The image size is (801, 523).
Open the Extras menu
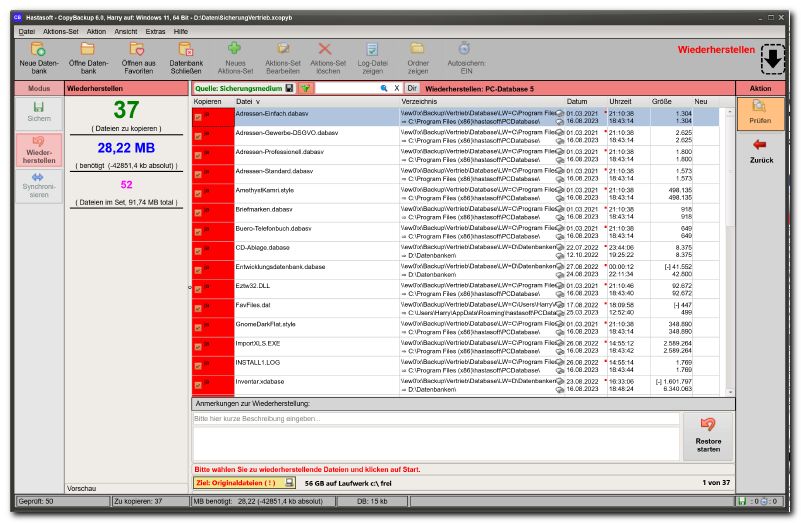pos(155,31)
